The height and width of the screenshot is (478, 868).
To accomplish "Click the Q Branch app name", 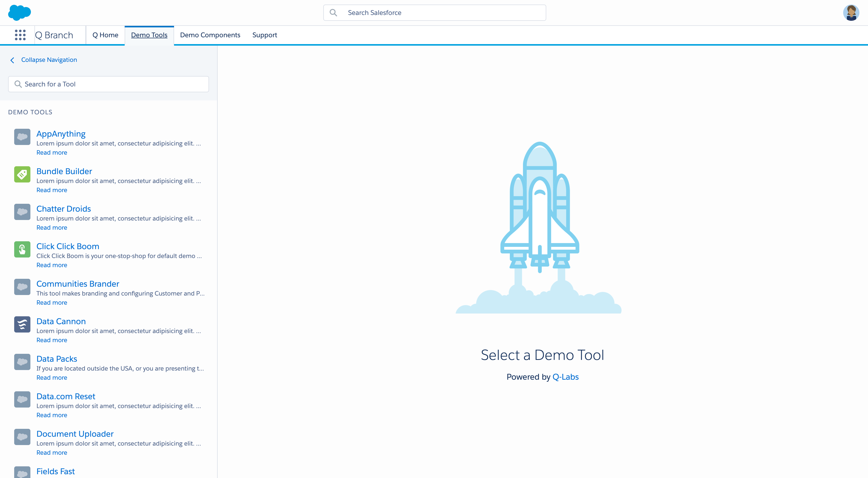I will (x=54, y=35).
